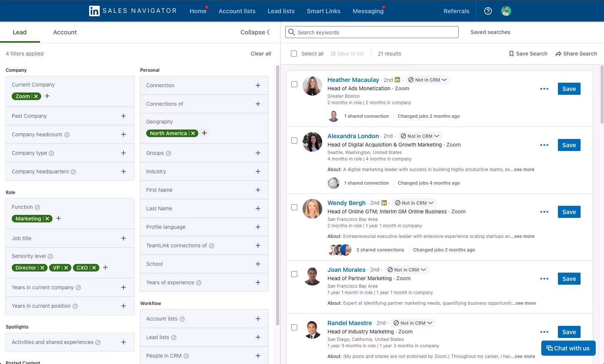This screenshot has height=364, width=604.
Task: Open more options for Wendy Bergh
Action: click(x=544, y=212)
